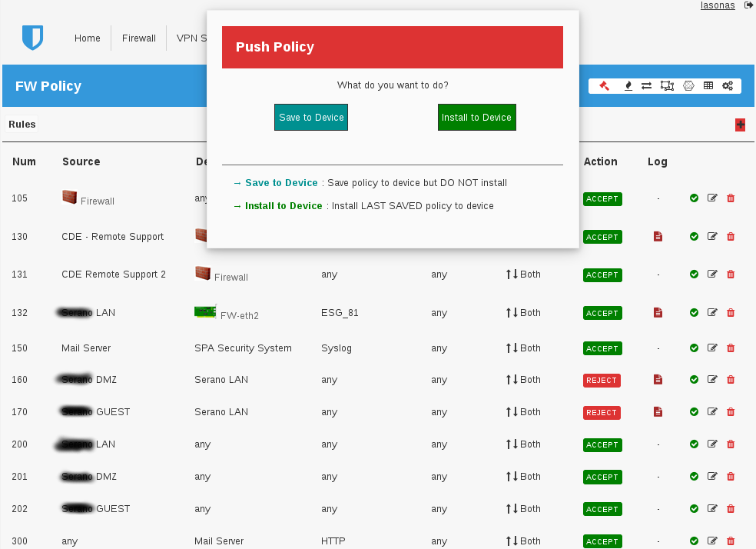Click the Iasonas username link
756x549 pixels.
(718, 5)
